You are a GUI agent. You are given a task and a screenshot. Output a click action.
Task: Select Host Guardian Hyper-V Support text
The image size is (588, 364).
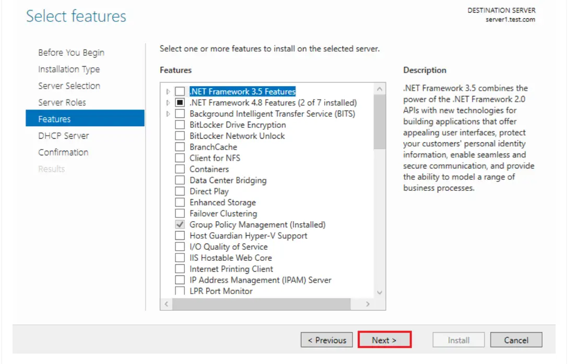248,236
